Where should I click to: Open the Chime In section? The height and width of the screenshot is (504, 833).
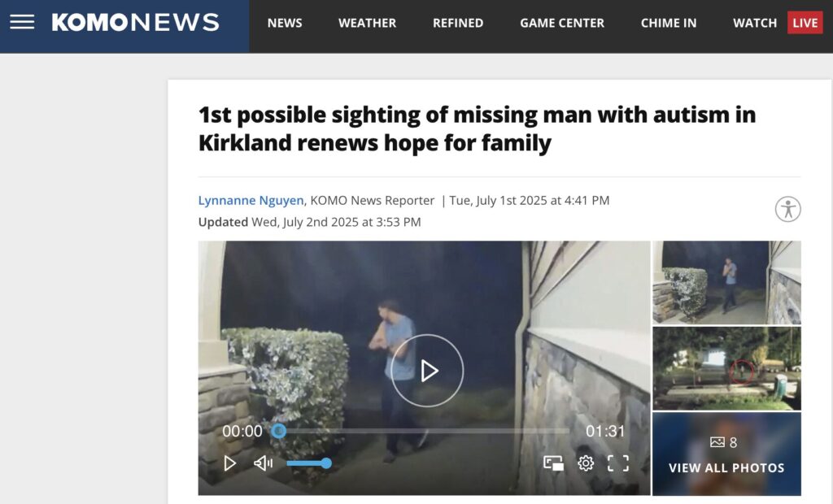(669, 24)
